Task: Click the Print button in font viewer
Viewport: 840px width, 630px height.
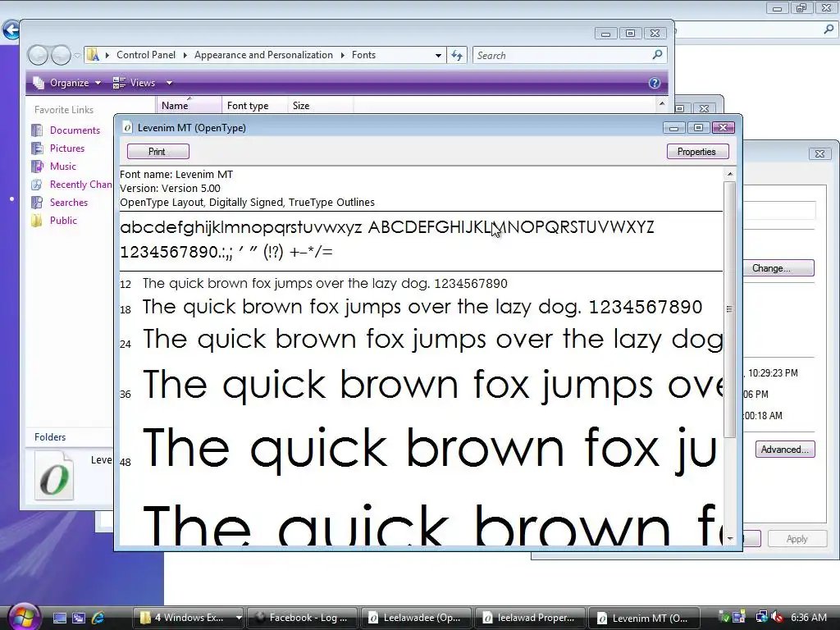Action: (158, 152)
